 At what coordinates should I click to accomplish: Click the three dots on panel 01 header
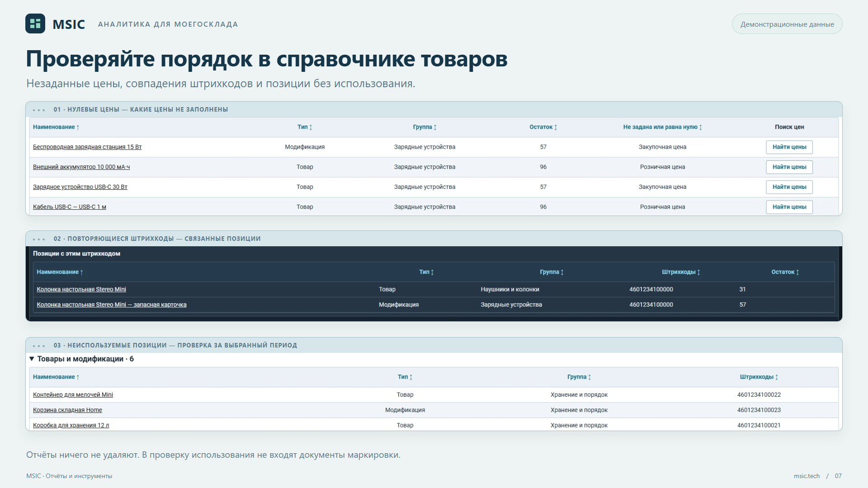click(39, 110)
